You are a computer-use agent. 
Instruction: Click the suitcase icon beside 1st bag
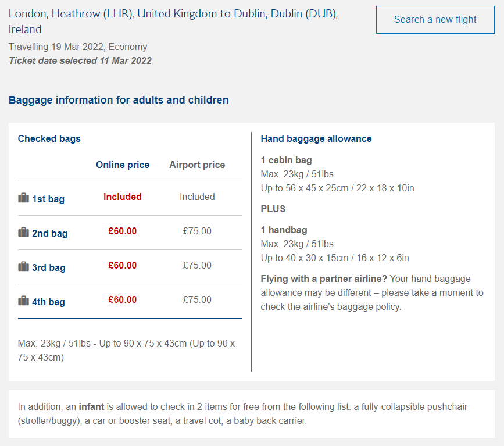tap(23, 198)
